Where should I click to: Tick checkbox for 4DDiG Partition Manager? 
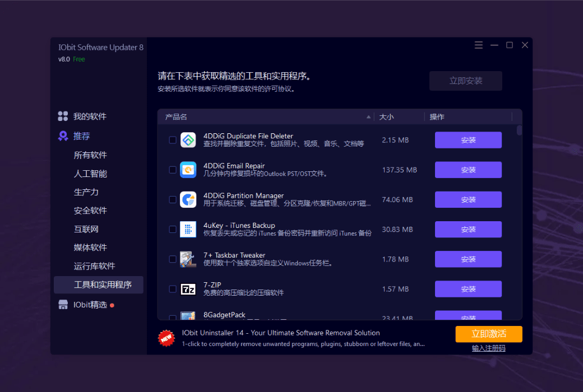click(173, 199)
